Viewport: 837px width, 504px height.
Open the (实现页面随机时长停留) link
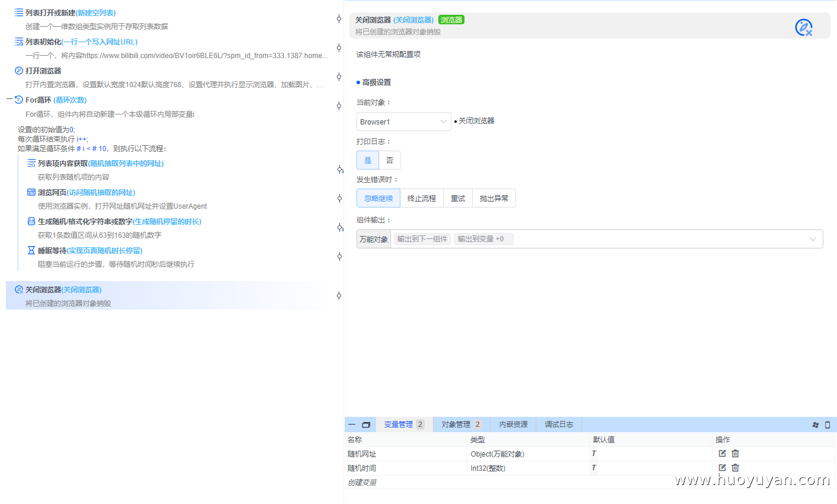(x=104, y=250)
